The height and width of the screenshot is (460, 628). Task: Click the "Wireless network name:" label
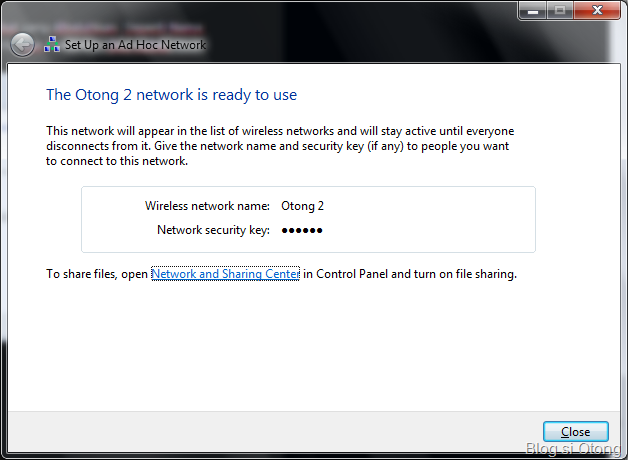pos(207,206)
